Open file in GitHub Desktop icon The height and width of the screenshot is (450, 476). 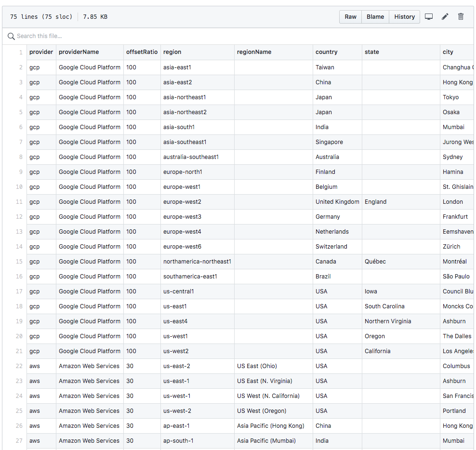click(x=429, y=17)
